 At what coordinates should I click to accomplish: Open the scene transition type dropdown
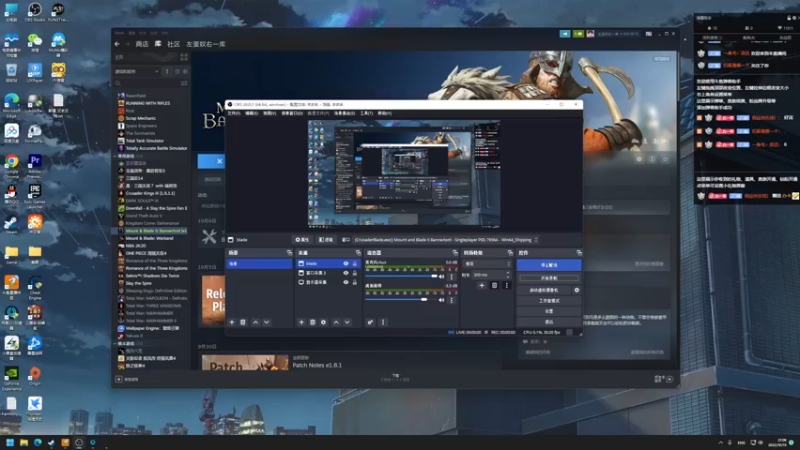(x=487, y=263)
